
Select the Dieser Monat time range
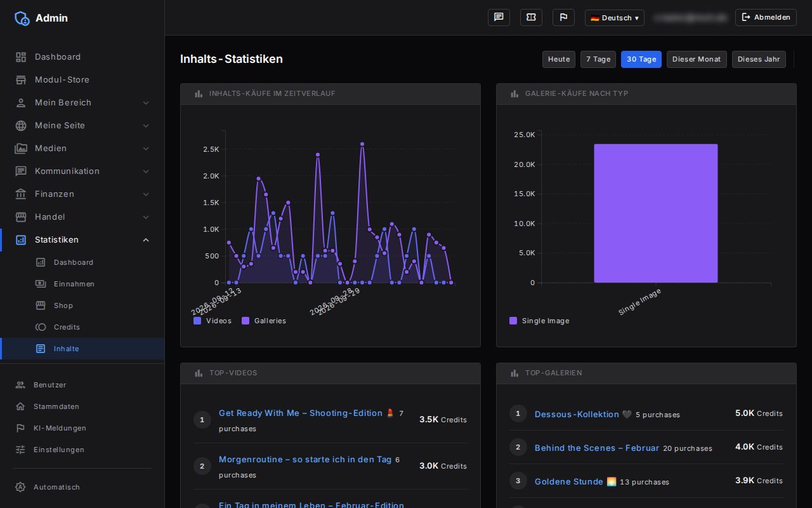click(x=697, y=59)
